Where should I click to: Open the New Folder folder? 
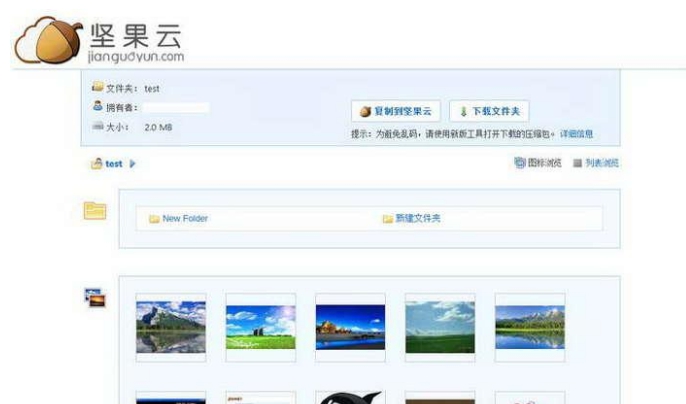click(185, 218)
